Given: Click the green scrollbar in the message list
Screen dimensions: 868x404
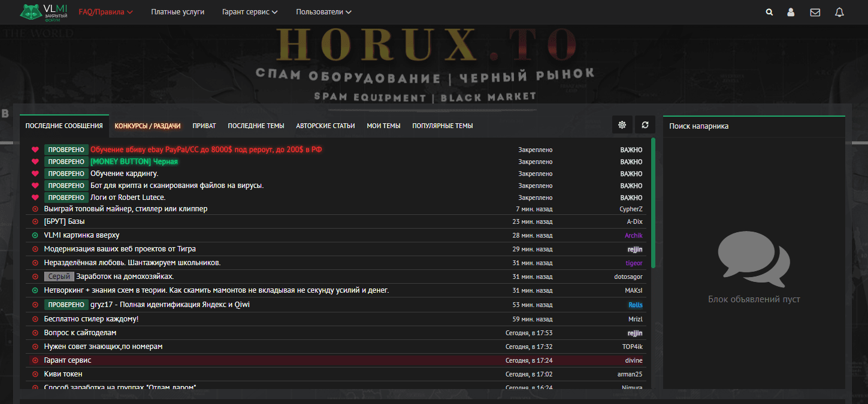Looking at the screenshot, I should 653,203.
